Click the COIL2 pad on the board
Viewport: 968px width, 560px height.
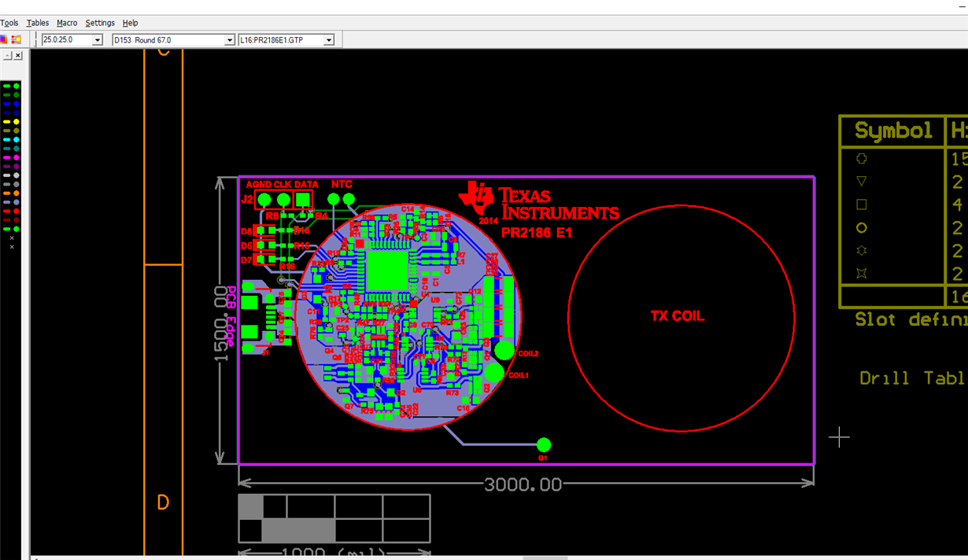point(504,351)
